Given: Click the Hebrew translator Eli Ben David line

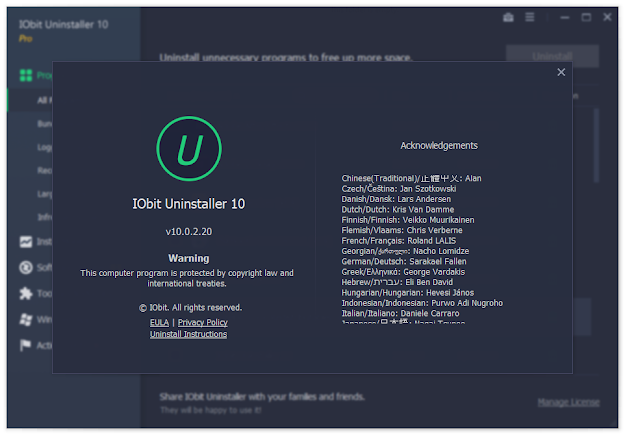Looking at the screenshot, I should [397, 282].
